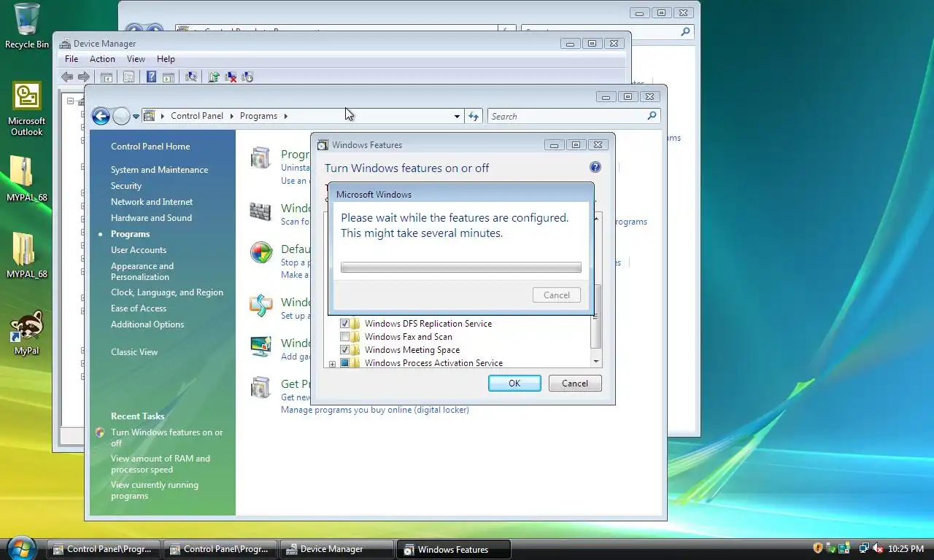The height and width of the screenshot is (560, 934).
Task: Click the features list scroll up arrow
Action: 596,218
